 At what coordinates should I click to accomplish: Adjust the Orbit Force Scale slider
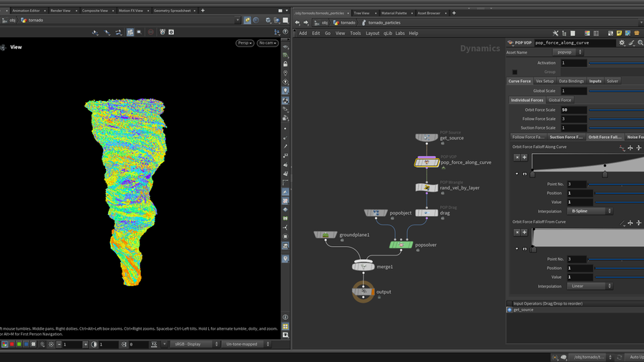coord(615,110)
